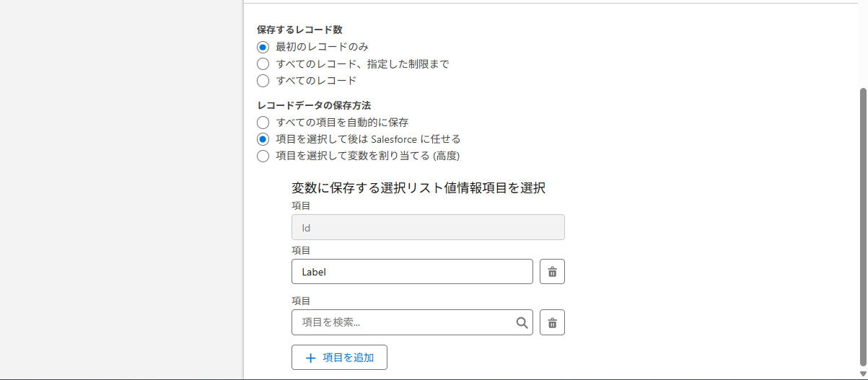Click the Label field input box
The height and width of the screenshot is (380, 868).
[411, 272]
